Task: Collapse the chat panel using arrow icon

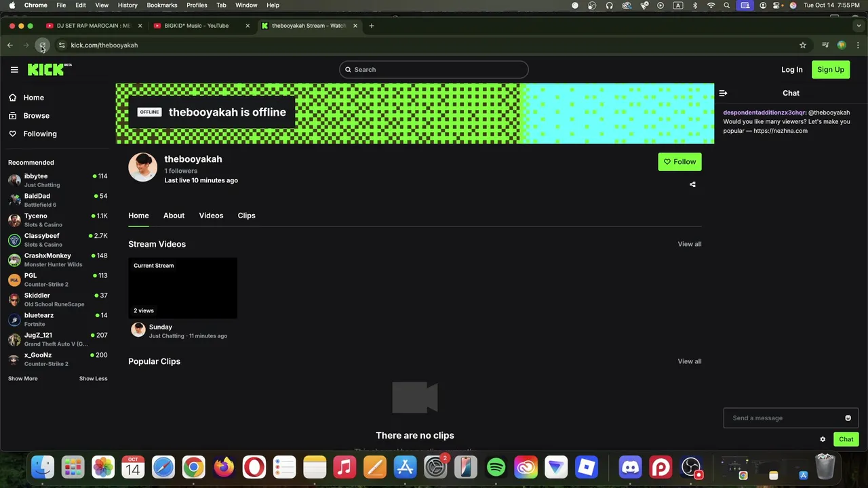Action: 723,94
